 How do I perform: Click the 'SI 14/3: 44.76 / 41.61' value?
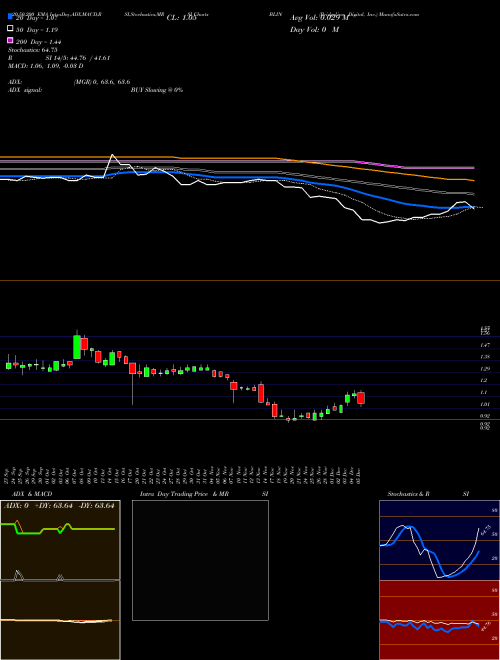[78, 58]
